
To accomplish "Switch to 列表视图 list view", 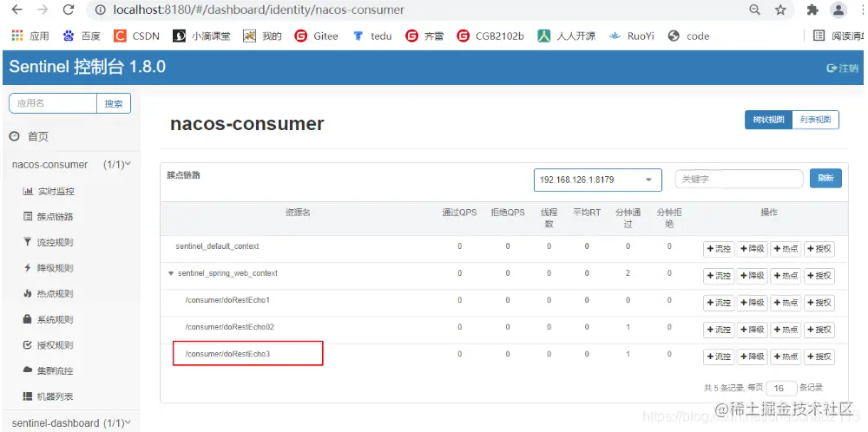I will [x=815, y=120].
